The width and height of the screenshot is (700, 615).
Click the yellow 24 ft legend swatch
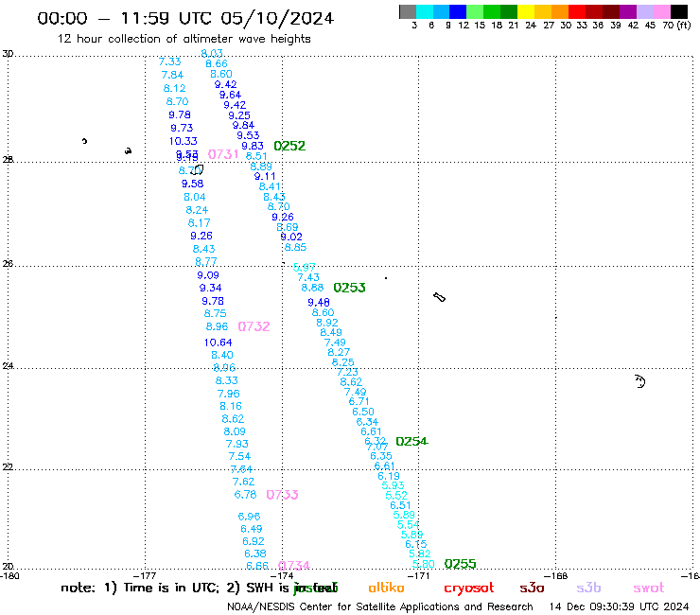click(x=525, y=11)
